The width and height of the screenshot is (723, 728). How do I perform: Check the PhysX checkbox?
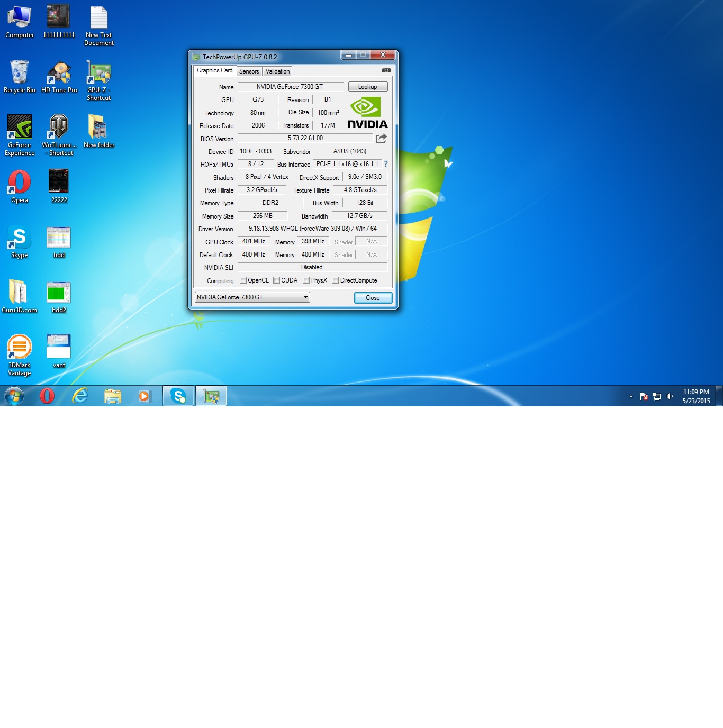(306, 280)
